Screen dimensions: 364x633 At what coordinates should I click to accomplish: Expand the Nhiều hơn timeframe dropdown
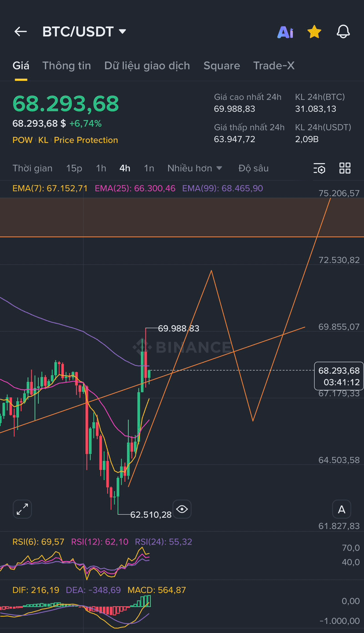[x=195, y=168]
